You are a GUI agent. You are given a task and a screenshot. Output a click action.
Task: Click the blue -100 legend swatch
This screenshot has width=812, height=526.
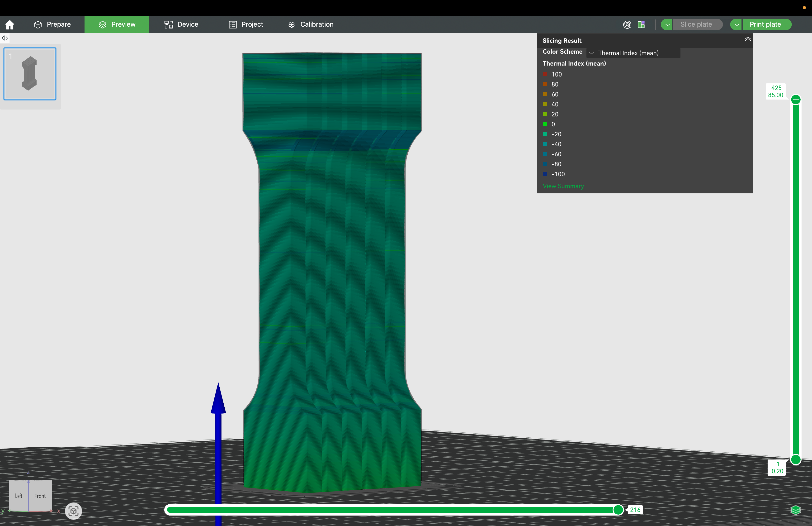pyautogui.click(x=545, y=174)
